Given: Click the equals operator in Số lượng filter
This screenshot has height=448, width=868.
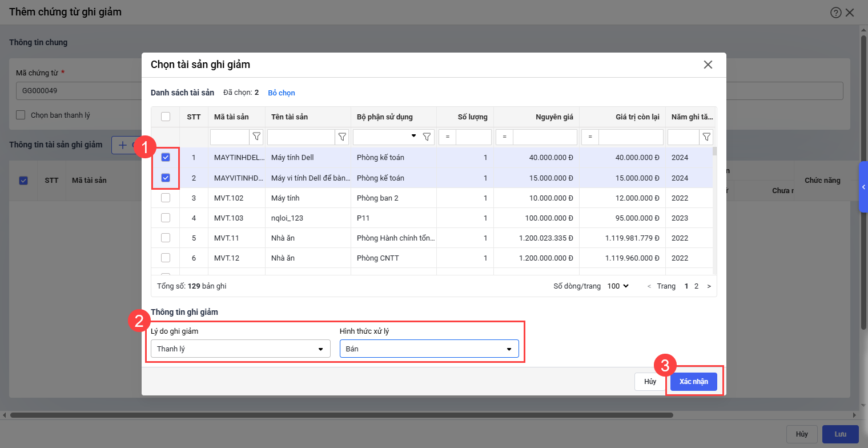Looking at the screenshot, I should [448, 137].
